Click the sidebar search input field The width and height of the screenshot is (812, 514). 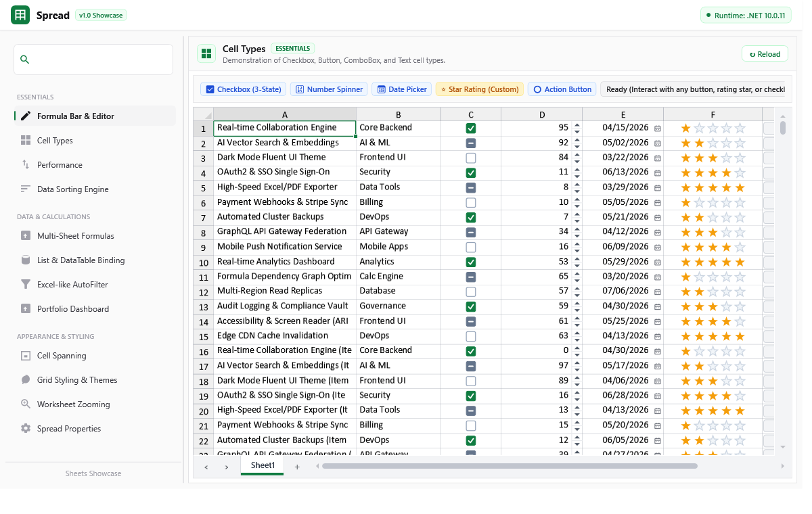pos(93,60)
